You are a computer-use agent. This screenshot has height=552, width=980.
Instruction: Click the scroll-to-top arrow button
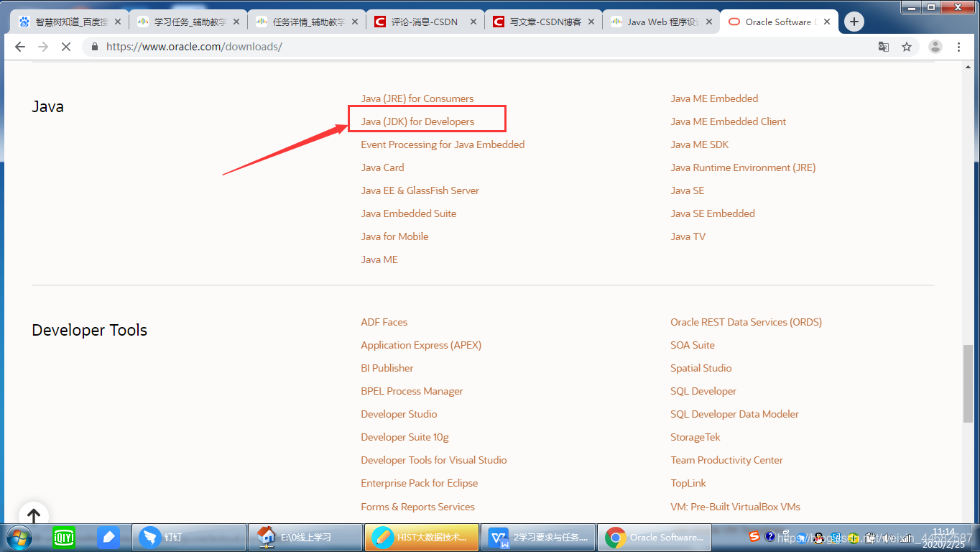click(x=33, y=515)
